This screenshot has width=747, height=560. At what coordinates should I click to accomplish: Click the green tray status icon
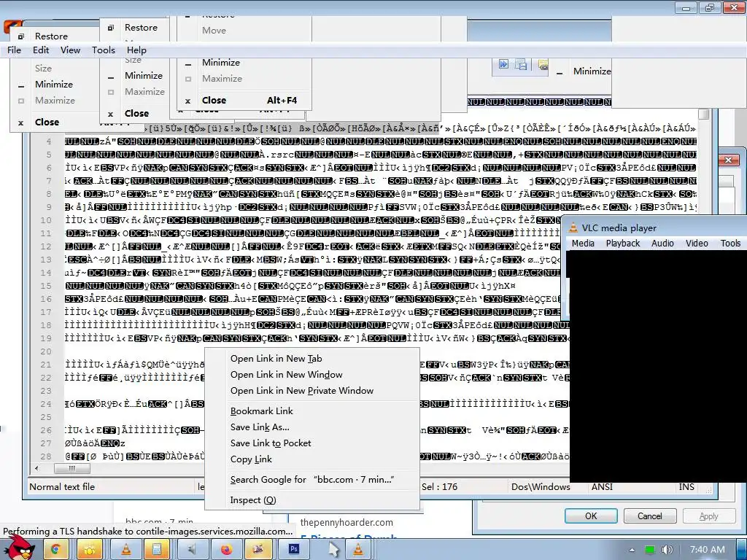[649, 550]
